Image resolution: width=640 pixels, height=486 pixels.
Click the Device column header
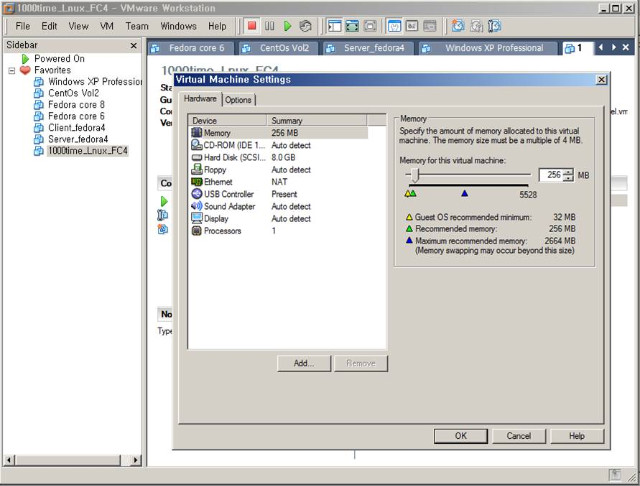point(227,120)
